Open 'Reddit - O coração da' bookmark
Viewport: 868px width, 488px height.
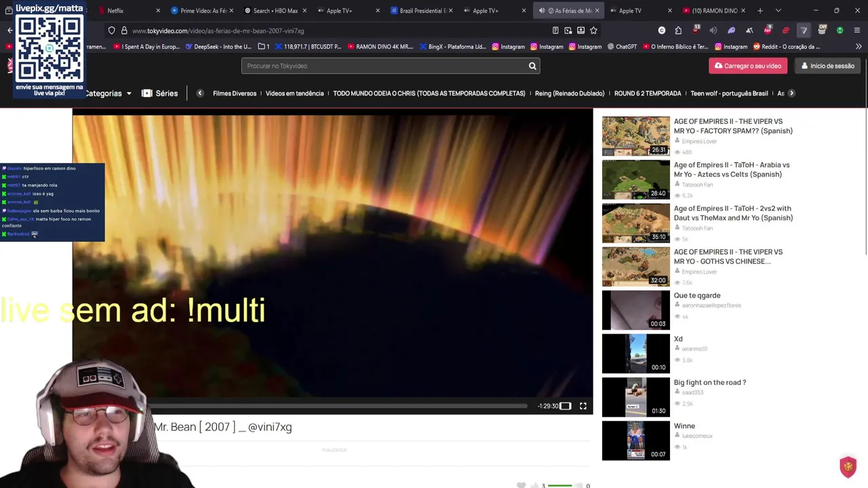pos(787,47)
